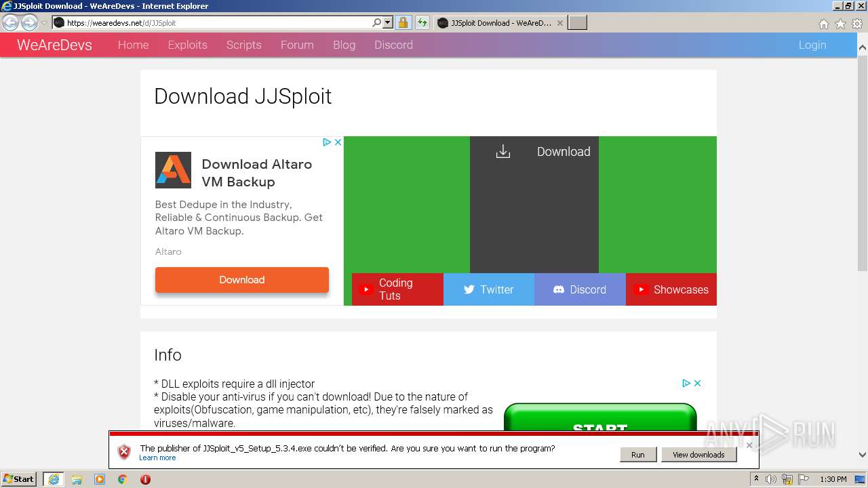This screenshot has height=488, width=868.
Task: Click the Login link
Action: coord(812,45)
